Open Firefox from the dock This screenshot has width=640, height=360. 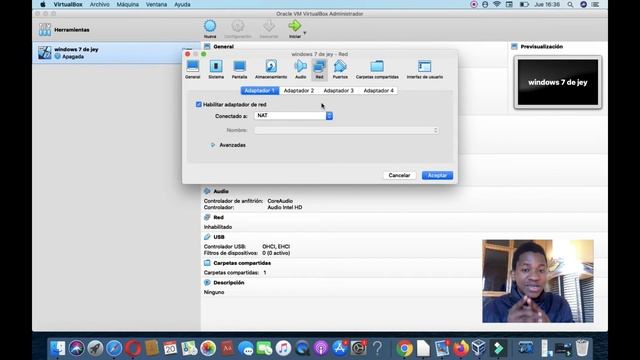tap(460, 348)
